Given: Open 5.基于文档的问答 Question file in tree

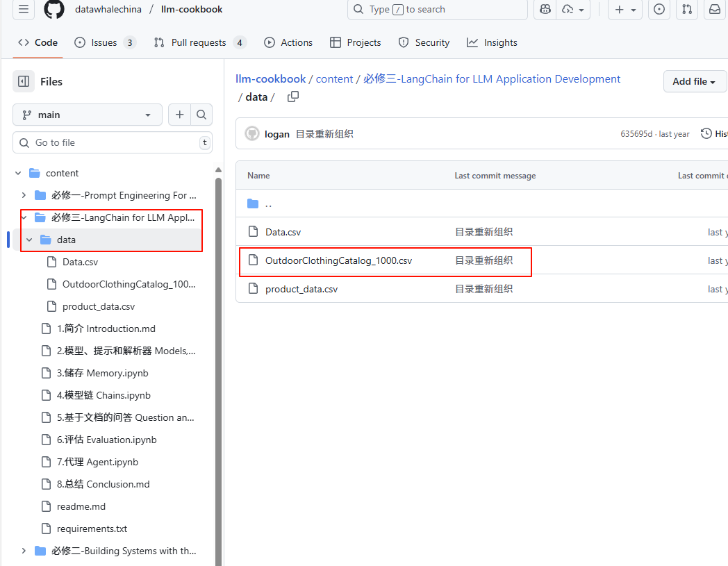Looking at the screenshot, I should [x=125, y=417].
